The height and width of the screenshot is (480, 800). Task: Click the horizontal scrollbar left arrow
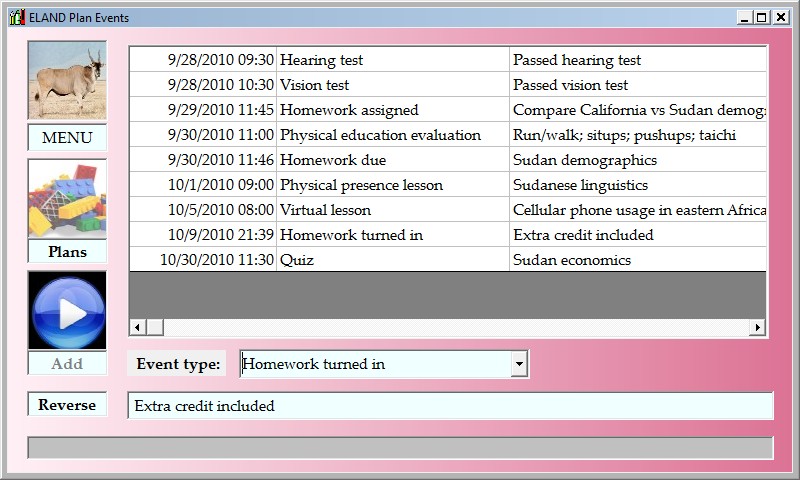(138, 327)
